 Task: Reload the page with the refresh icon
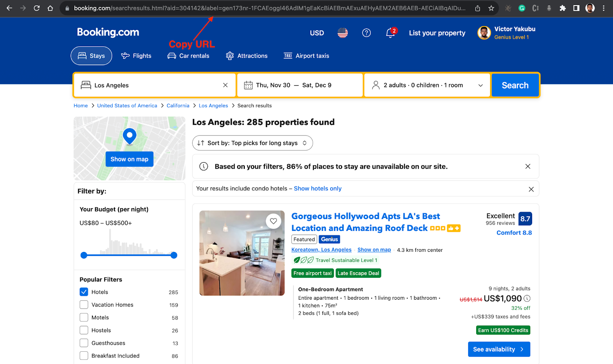pyautogui.click(x=37, y=8)
